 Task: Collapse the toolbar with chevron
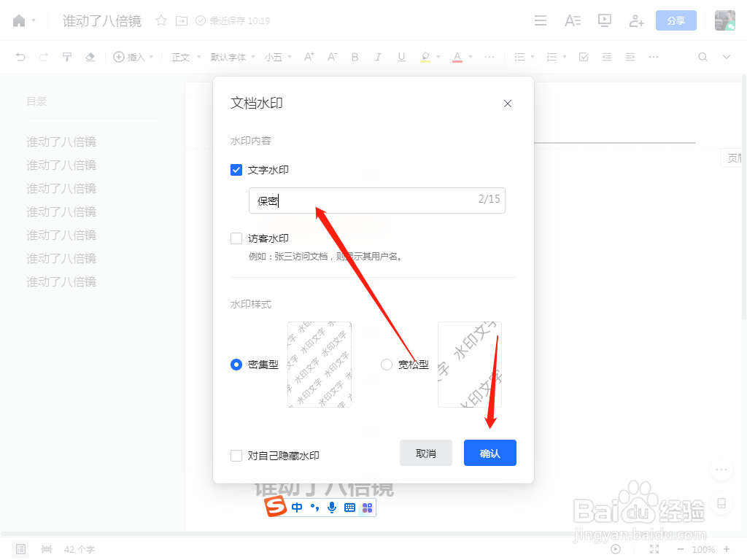[727, 57]
